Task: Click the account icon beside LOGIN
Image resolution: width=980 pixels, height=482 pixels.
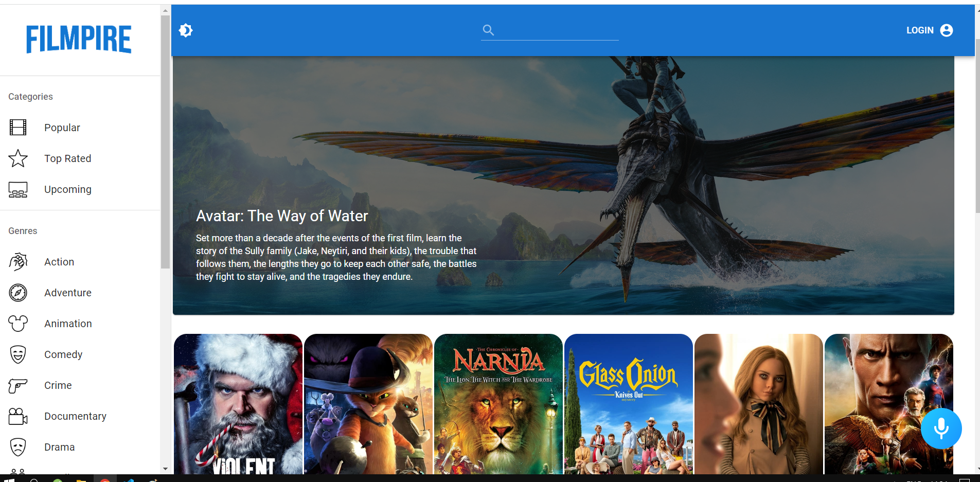Action: [946, 30]
